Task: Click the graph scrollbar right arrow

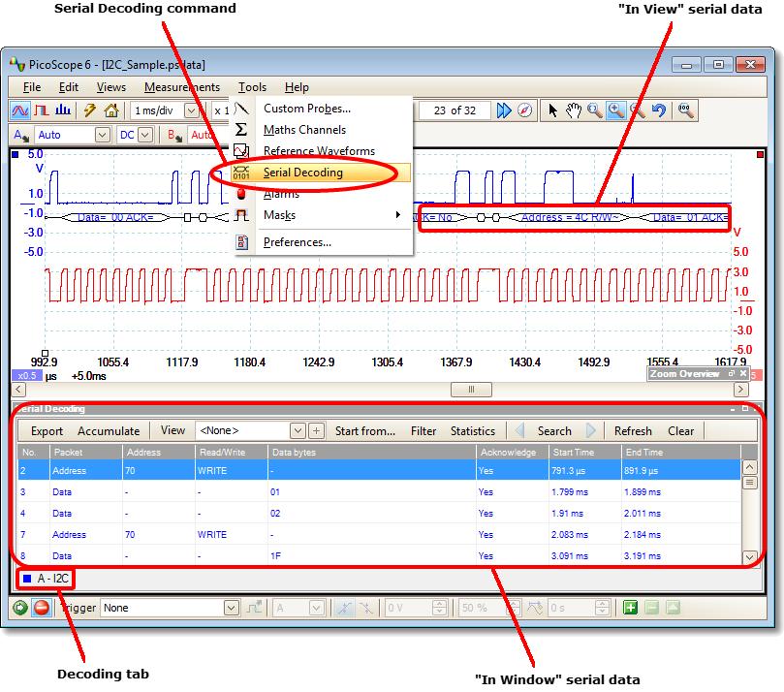Action: 740,390
